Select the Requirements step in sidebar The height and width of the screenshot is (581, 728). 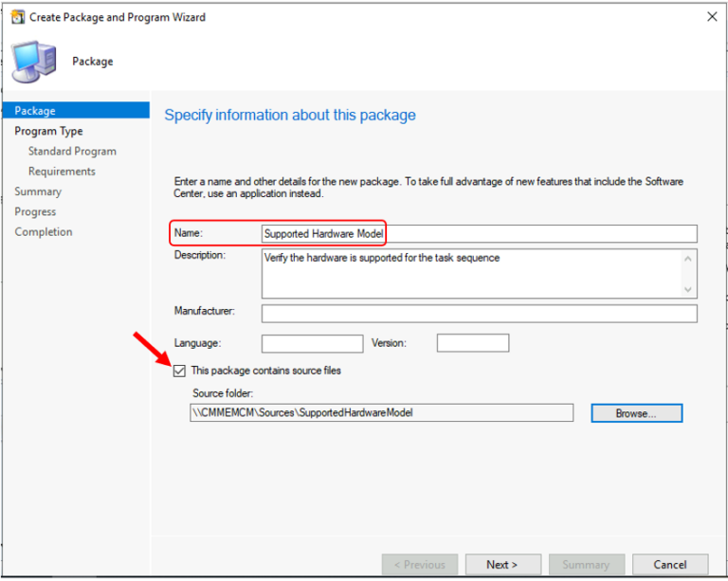click(x=62, y=172)
